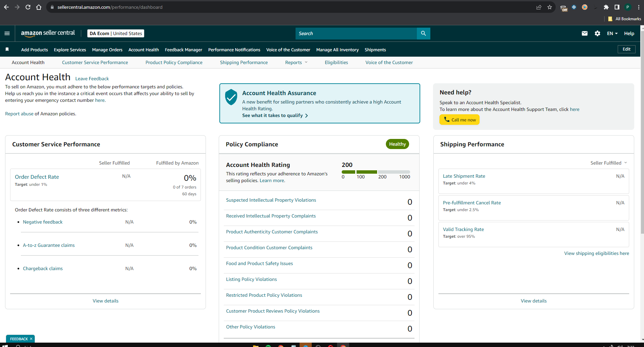Click the amazon seller central logo

[48, 33]
